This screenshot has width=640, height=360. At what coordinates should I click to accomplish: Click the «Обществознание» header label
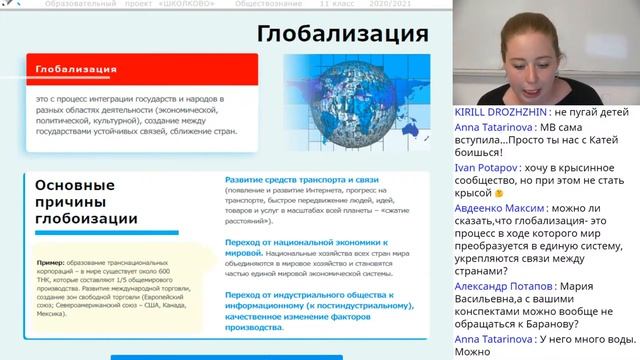pos(269,4)
